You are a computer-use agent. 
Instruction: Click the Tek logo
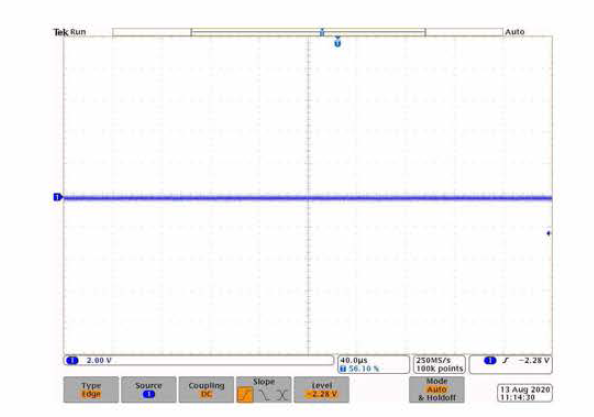(61, 32)
